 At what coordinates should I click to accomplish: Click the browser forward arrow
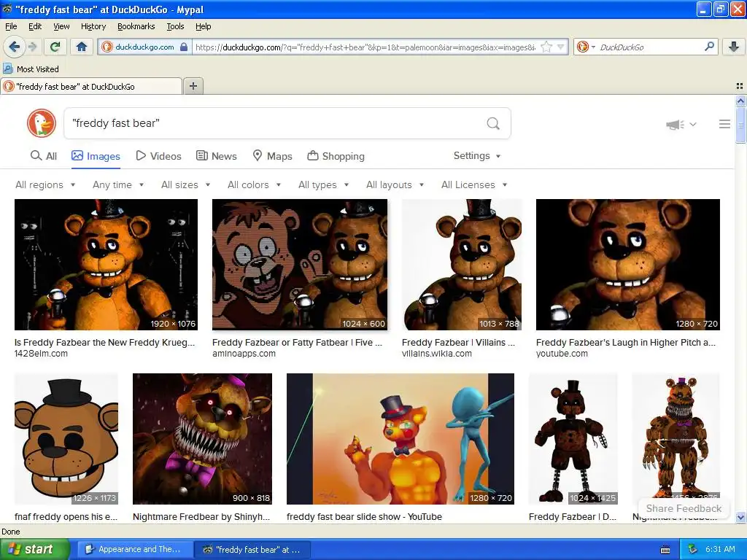point(32,47)
